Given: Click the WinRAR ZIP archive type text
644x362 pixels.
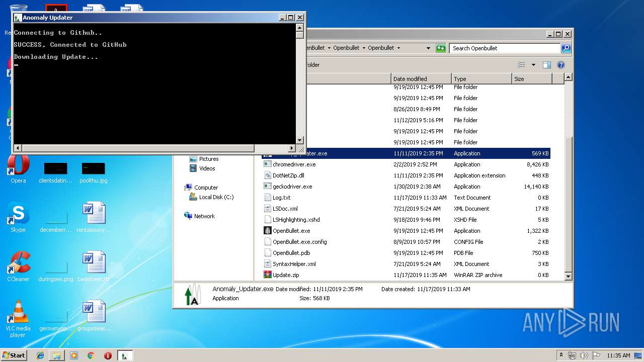Looking at the screenshot, I should coord(477,275).
